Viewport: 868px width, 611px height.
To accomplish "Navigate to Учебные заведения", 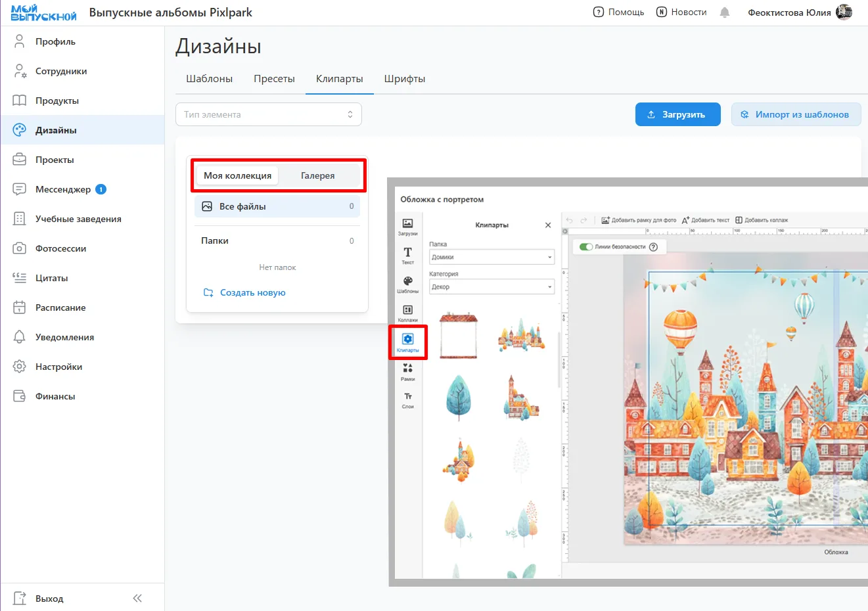I will coord(82,219).
